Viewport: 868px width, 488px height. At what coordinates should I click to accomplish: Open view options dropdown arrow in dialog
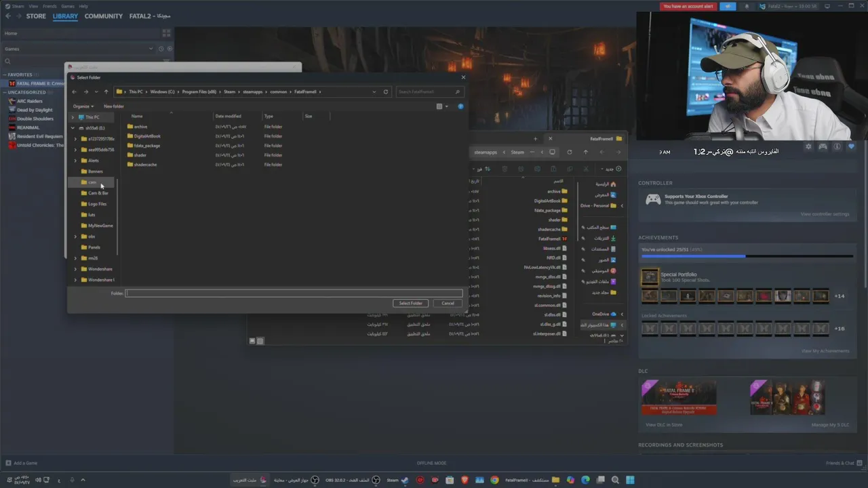tap(446, 106)
